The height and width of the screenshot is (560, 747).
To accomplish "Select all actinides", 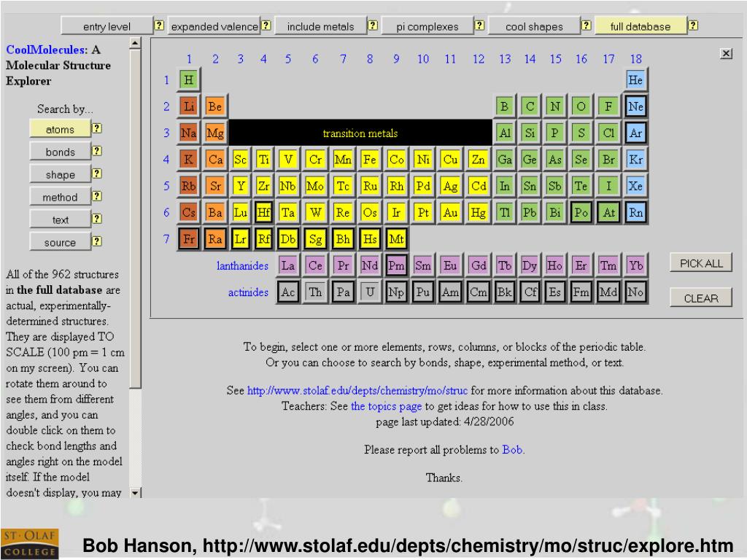I will click(x=248, y=292).
